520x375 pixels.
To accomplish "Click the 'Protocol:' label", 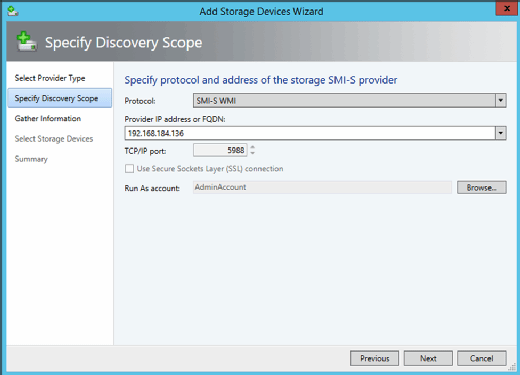I will click(x=140, y=101).
